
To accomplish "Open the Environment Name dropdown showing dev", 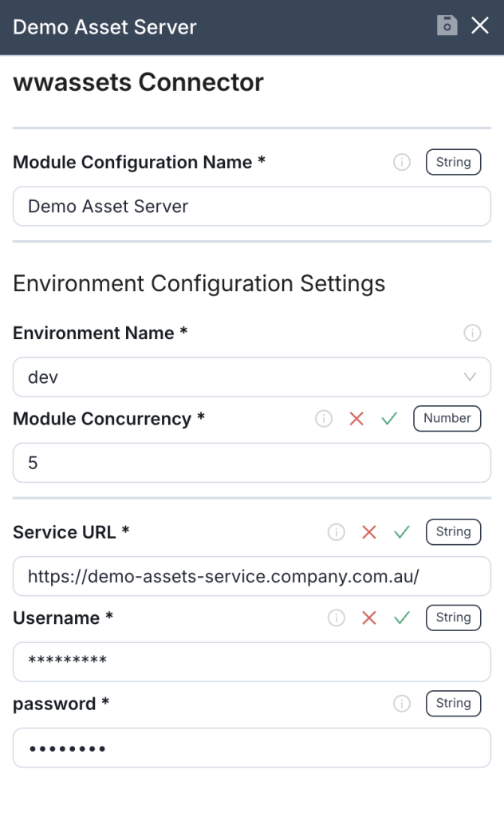I will click(252, 377).
